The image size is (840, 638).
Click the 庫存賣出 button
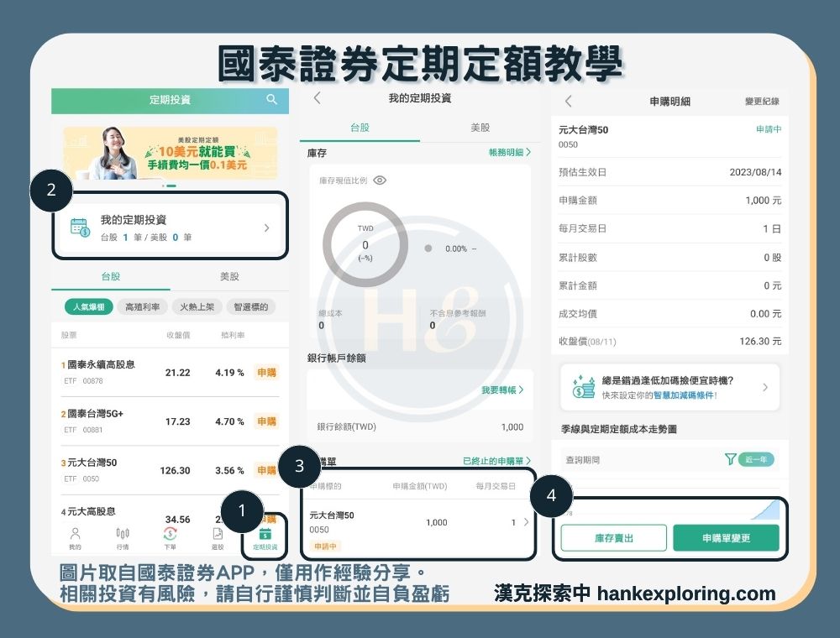tap(614, 538)
